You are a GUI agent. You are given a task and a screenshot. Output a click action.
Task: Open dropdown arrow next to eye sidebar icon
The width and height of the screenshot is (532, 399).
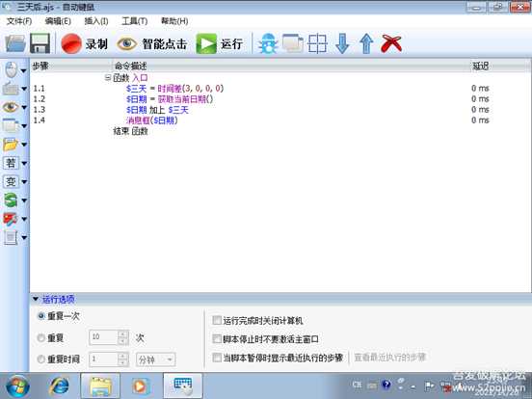pos(24,108)
